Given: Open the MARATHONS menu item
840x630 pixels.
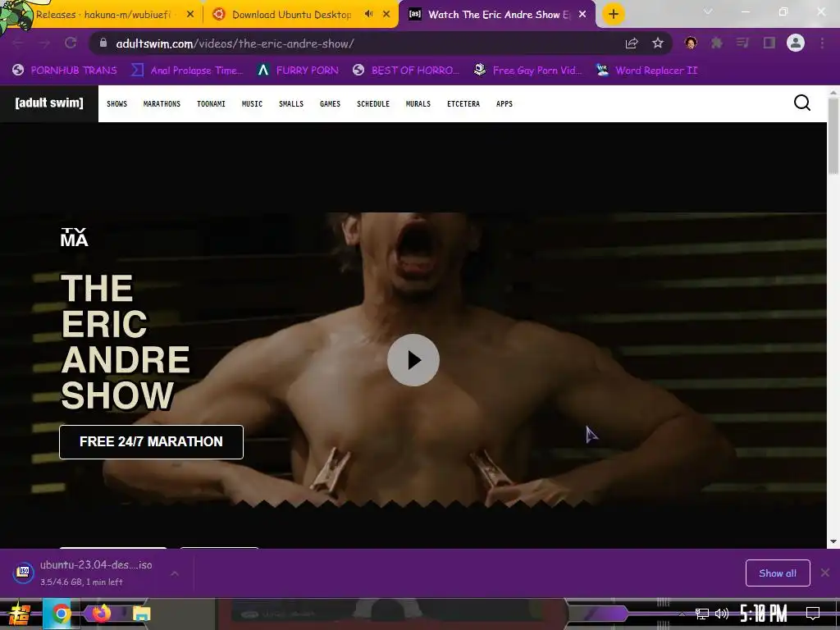Looking at the screenshot, I should 162,104.
